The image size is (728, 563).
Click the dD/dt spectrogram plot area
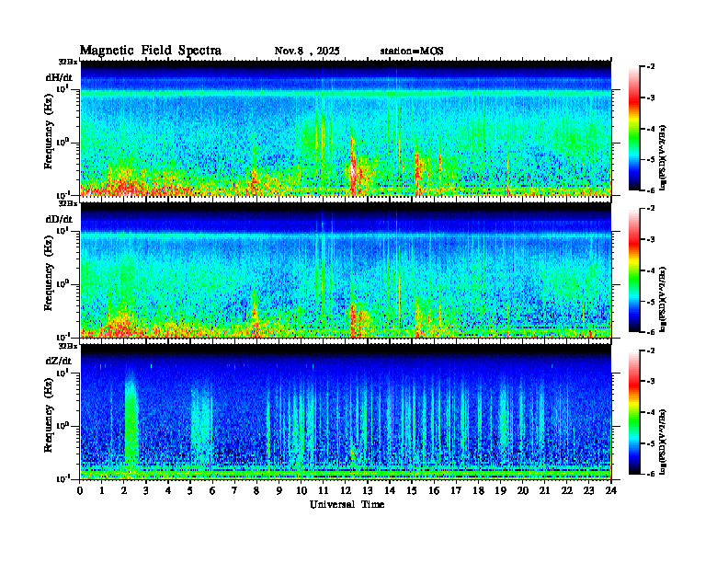(x=346, y=270)
